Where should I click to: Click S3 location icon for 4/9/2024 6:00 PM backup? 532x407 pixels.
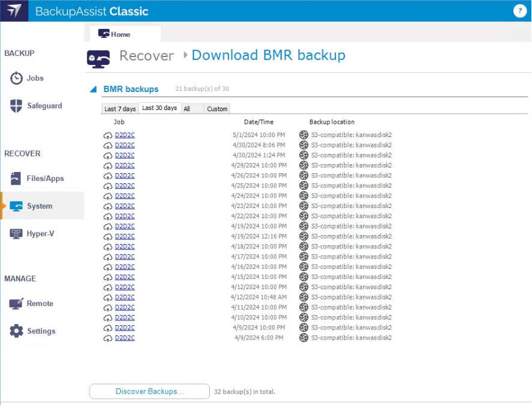[304, 338]
